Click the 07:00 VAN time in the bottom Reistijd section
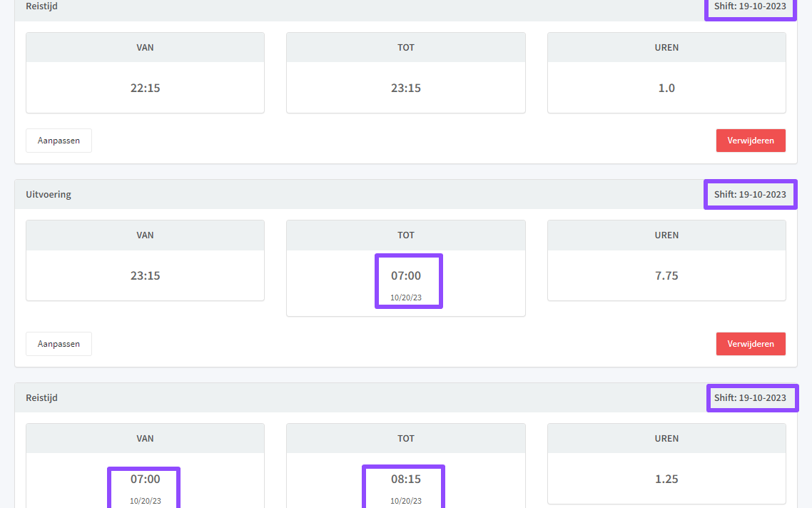The height and width of the screenshot is (508, 812). pos(145,479)
